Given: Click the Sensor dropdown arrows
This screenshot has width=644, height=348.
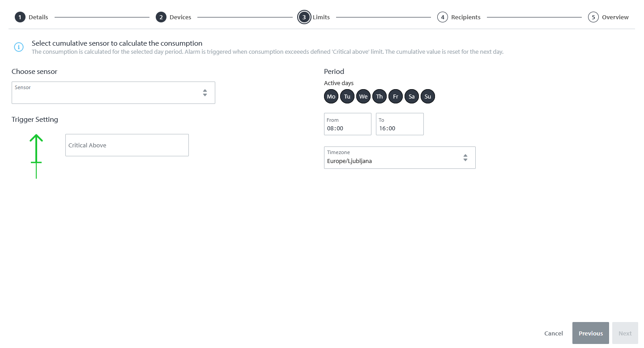Looking at the screenshot, I should coord(205,93).
